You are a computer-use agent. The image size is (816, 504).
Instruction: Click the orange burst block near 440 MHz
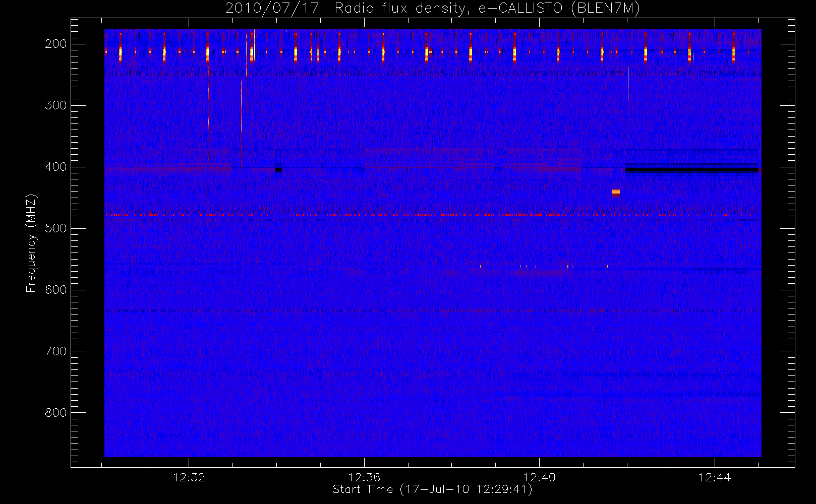click(615, 192)
